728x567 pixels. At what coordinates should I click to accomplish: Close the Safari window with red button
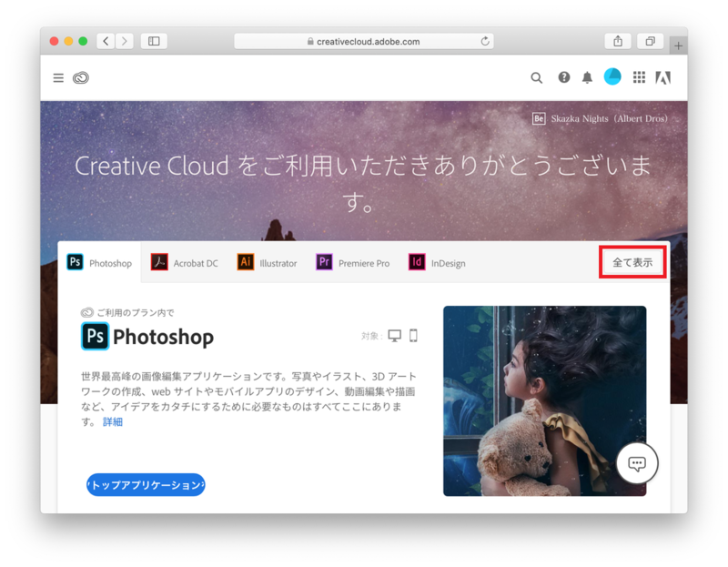coord(54,41)
